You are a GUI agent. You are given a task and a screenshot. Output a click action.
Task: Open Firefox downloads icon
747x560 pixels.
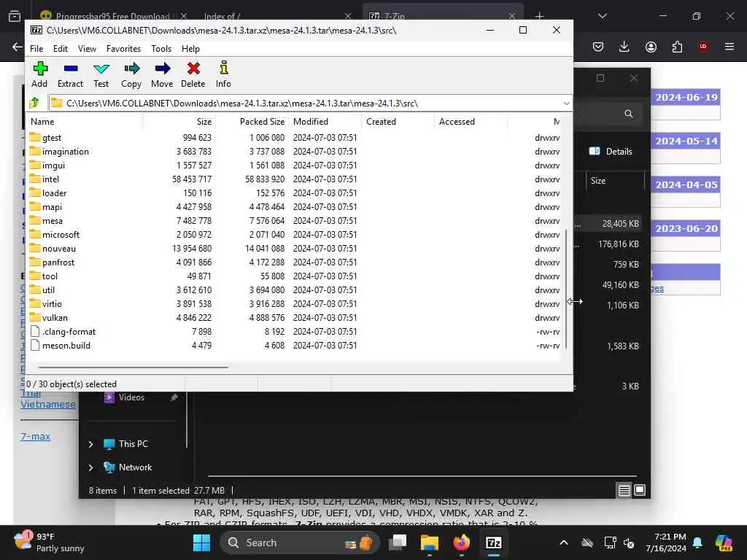coord(624,47)
